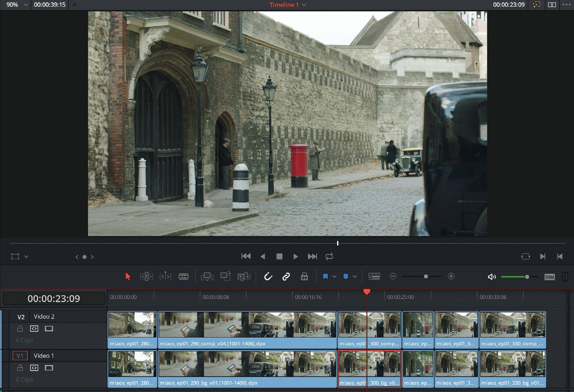The width and height of the screenshot is (574, 392).
Task: Disable the Video 2 track
Action: point(49,329)
